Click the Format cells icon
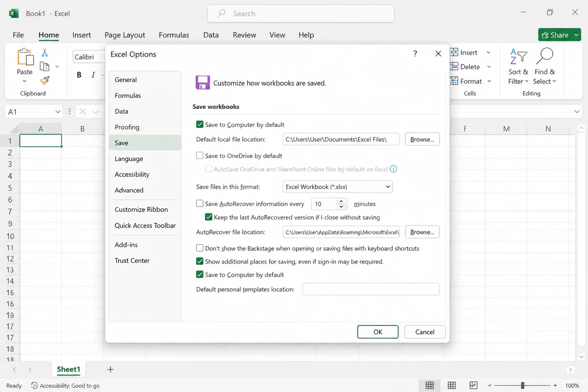Viewport: 588px width, 392px height. coord(454,81)
